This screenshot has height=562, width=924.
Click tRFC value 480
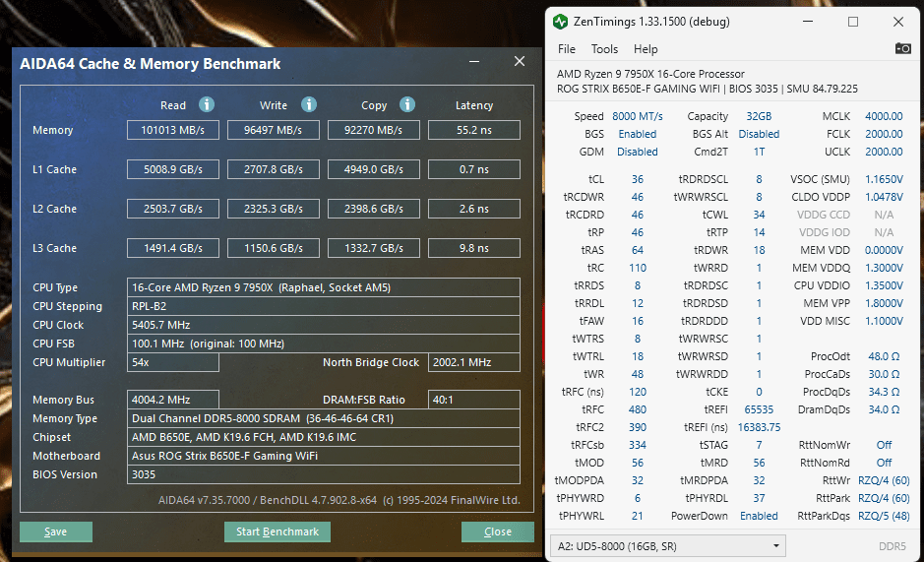pos(637,409)
